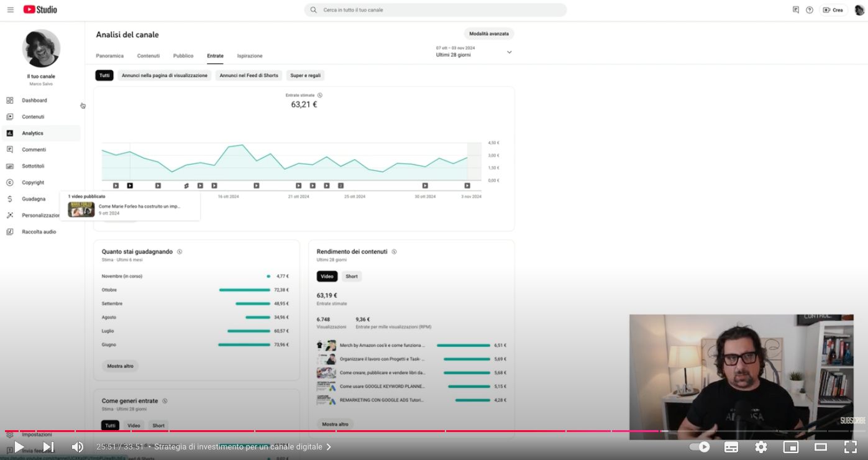Click the Modalità avanzata button

[x=489, y=34]
